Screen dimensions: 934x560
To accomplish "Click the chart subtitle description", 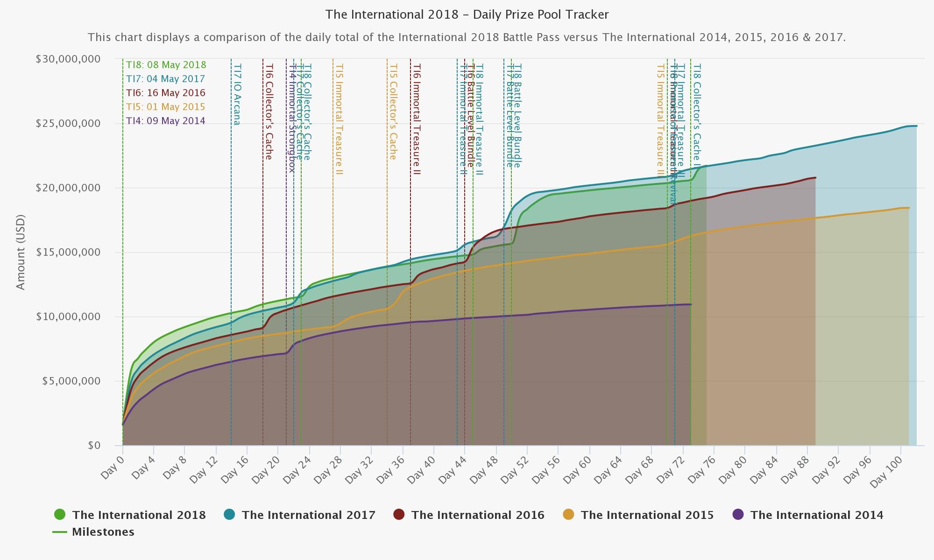I will (467, 37).
